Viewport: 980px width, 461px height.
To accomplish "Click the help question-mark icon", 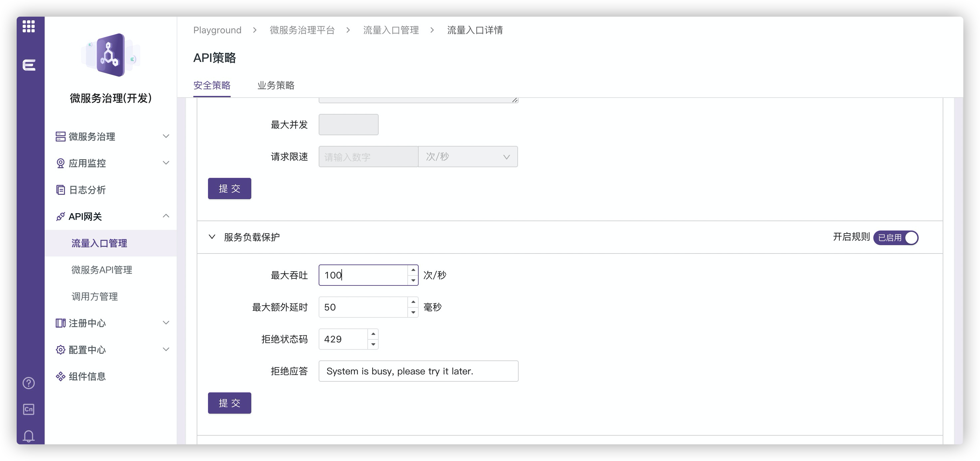I will (x=29, y=383).
